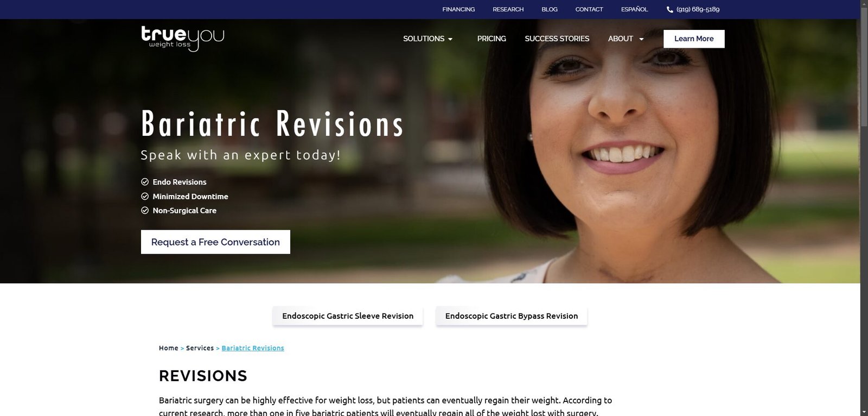The width and height of the screenshot is (868, 416).
Task: Expand the Solutions dropdown arrow
Action: coord(450,39)
